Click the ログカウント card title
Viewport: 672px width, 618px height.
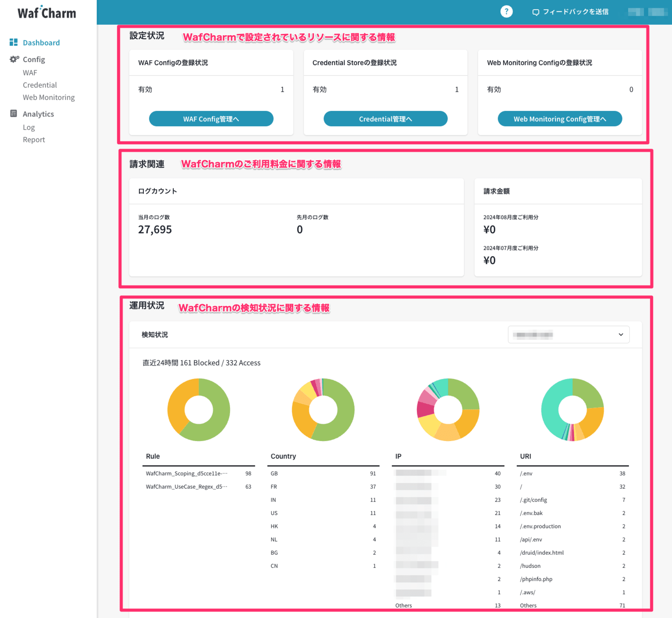[157, 191]
